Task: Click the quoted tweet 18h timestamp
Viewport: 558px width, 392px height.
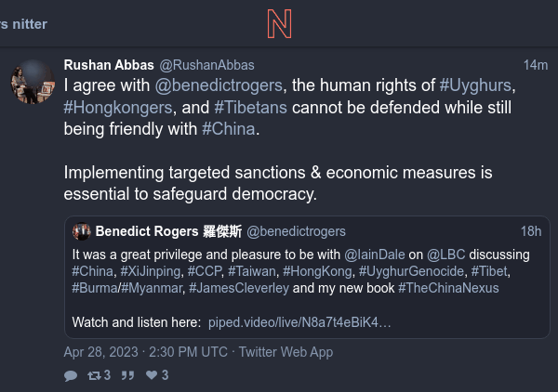Action: 531,231
